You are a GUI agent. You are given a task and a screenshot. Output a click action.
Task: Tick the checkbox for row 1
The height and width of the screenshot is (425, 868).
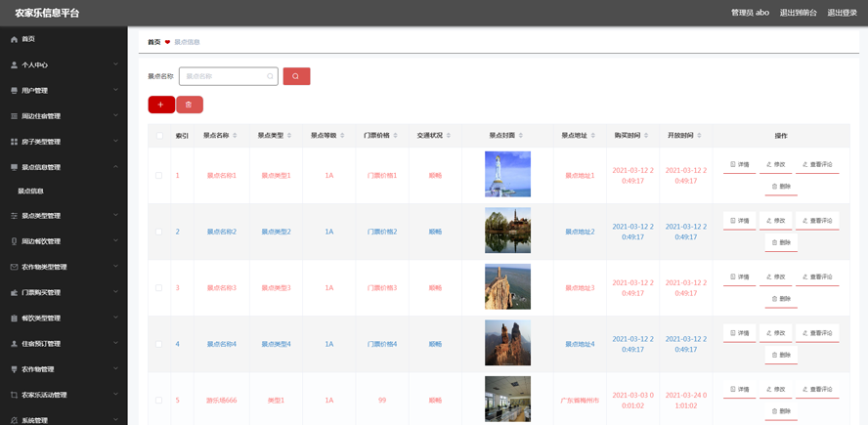point(159,176)
